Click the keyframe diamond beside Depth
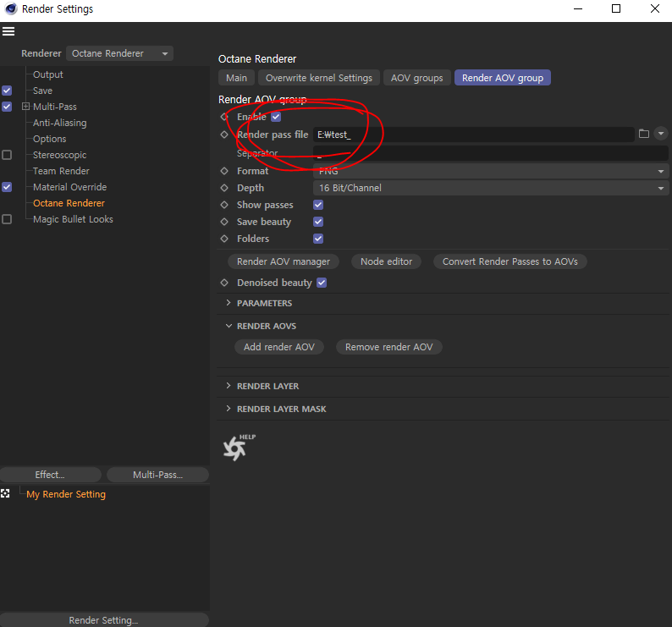Image resolution: width=672 pixels, height=627 pixels. (224, 188)
